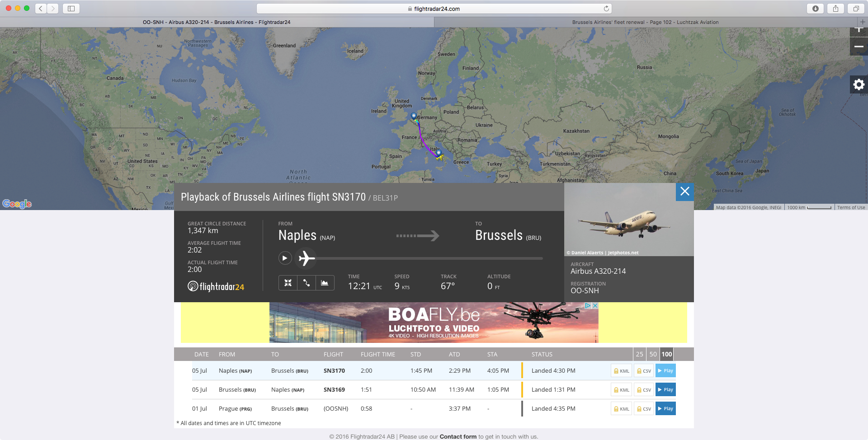Image resolution: width=868 pixels, height=440 pixels.
Task: Select the DATE column header
Action: [202, 355]
